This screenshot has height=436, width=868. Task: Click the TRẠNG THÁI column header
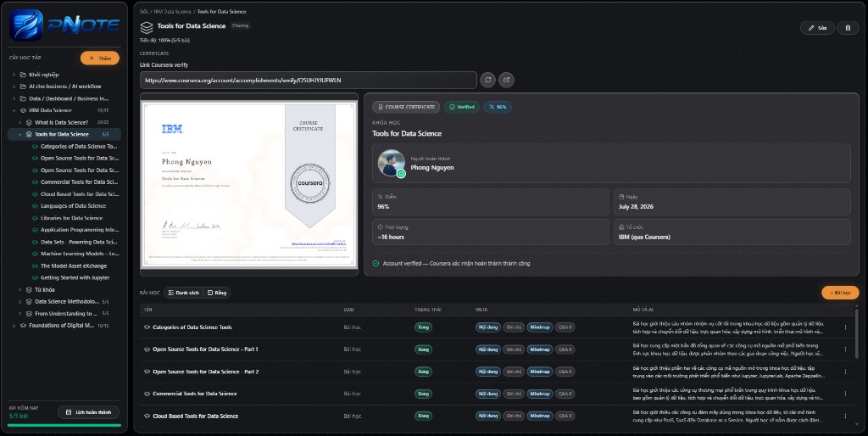[x=428, y=310]
